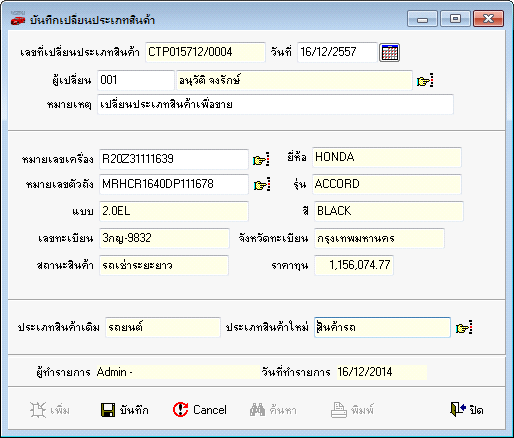Click lookup icon next to หมายเลขตัวถัง field
Viewport: 514px width, 438px height.
coord(262,184)
